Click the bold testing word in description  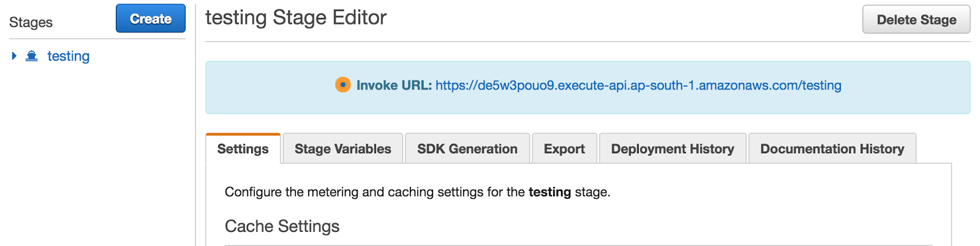coord(549,192)
